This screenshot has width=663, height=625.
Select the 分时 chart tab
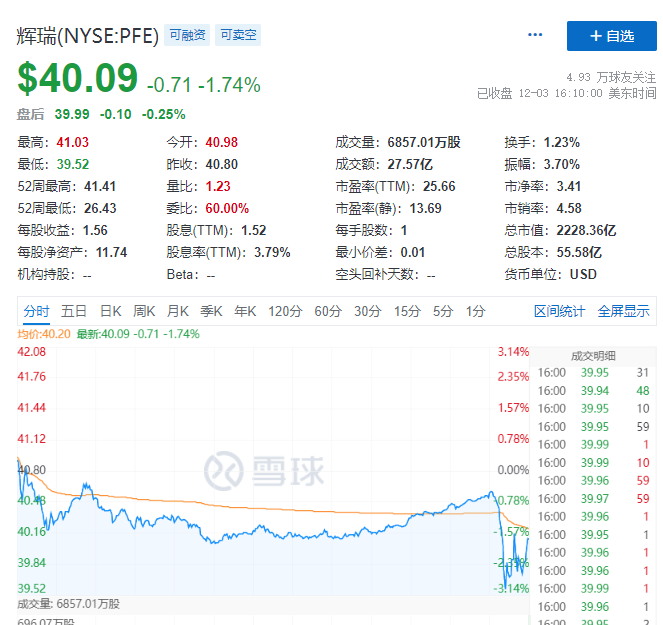coord(36,311)
